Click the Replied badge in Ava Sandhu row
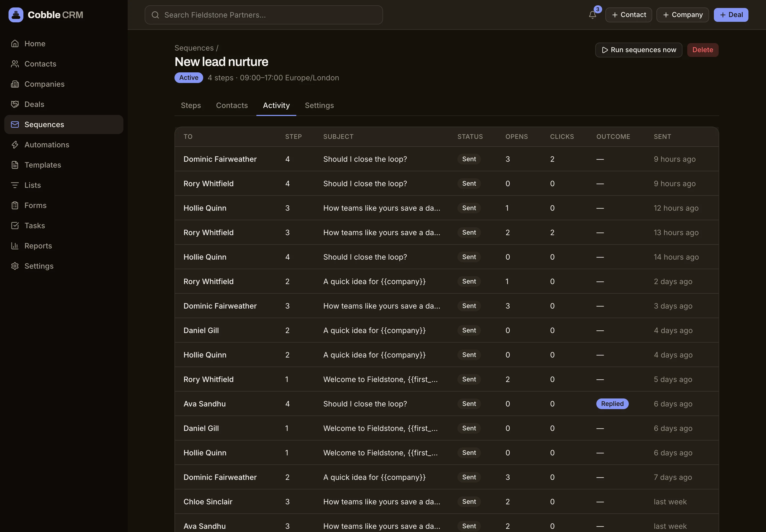This screenshot has height=532, width=766. 612,404
